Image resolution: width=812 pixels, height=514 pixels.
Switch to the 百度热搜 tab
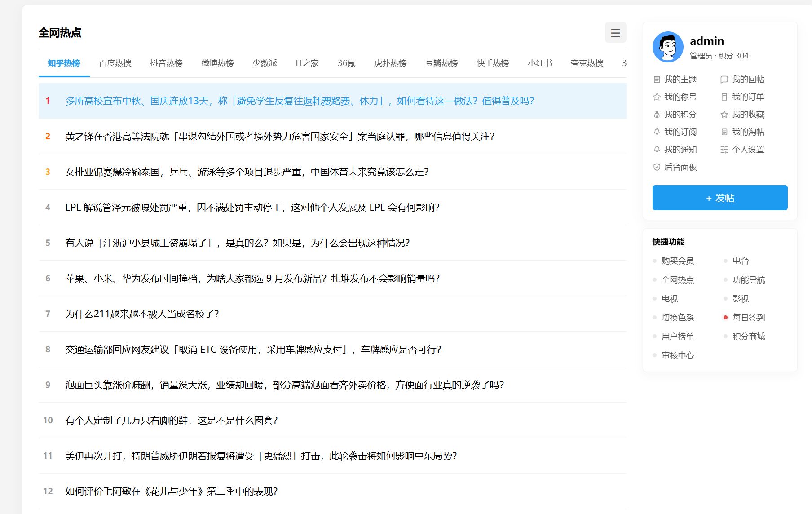[x=115, y=63]
